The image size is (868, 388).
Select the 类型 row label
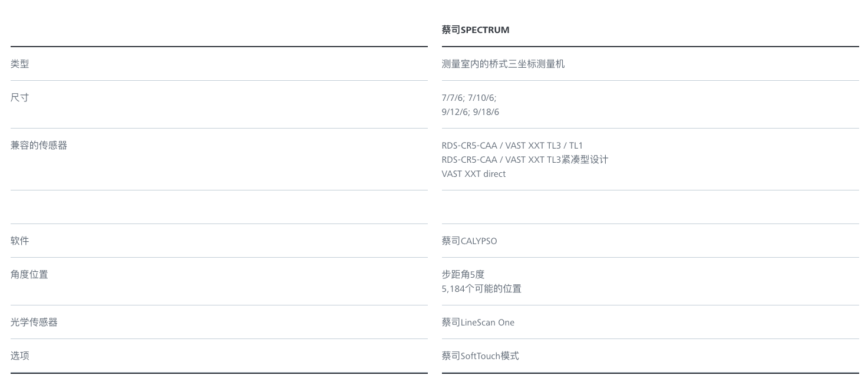pyautogui.click(x=20, y=64)
